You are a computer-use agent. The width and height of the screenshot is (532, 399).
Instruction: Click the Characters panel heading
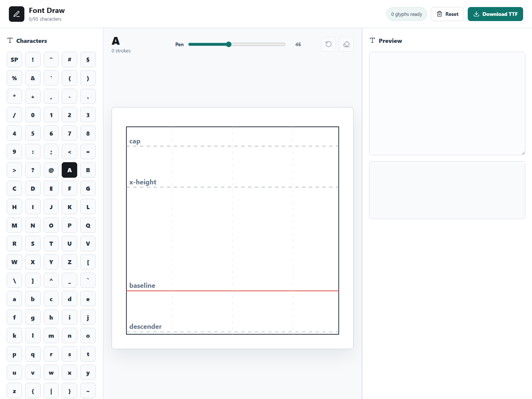31,41
